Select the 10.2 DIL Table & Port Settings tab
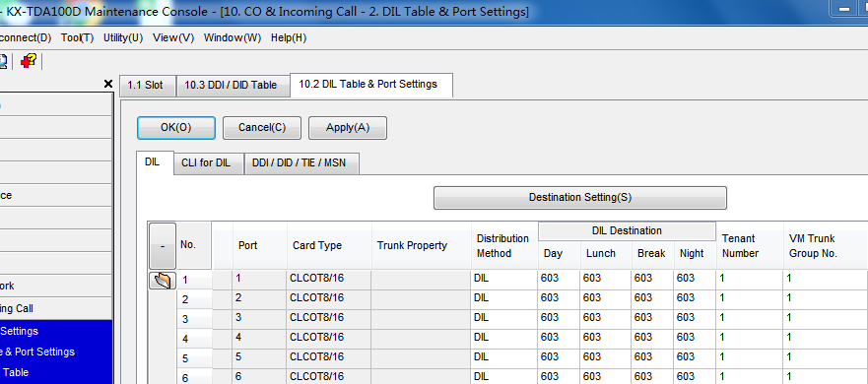868x384 pixels. (x=370, y=85)
